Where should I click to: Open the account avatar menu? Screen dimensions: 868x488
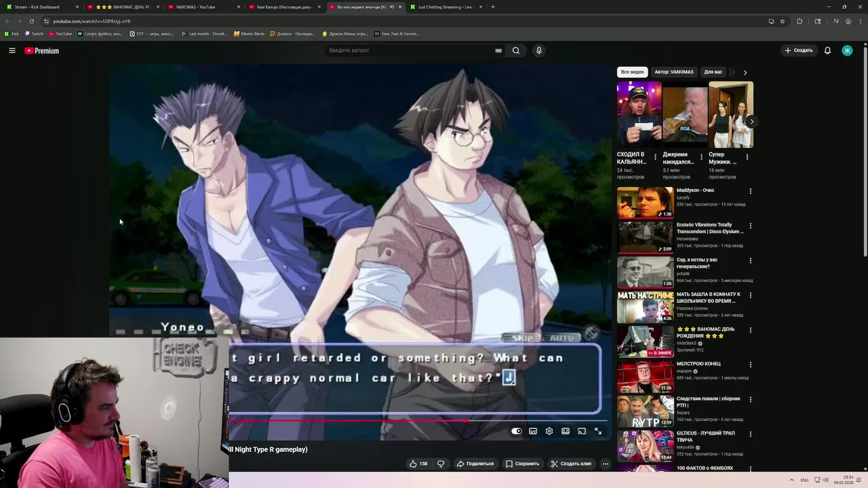(847, 51)
